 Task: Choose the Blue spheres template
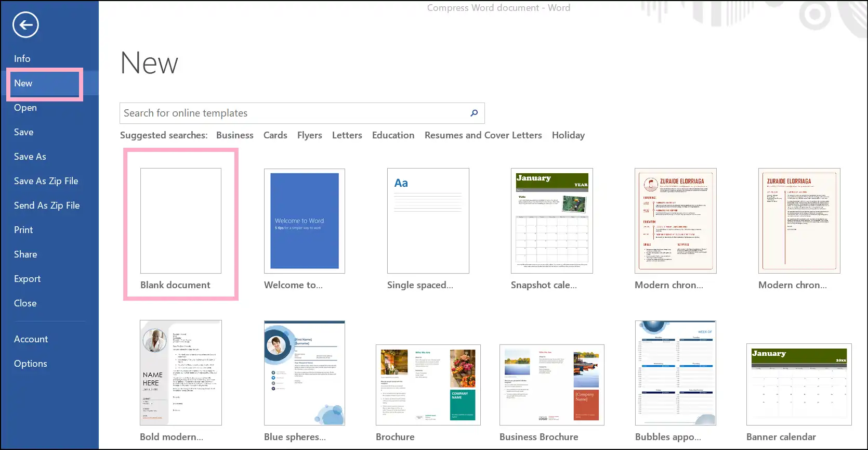(x=305, y=372)
